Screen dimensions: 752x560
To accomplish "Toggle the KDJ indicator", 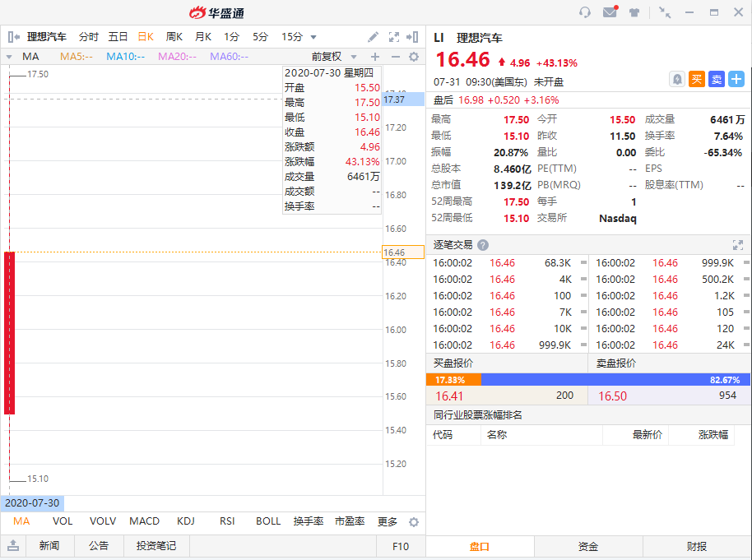I will click(x=186, y=521).
